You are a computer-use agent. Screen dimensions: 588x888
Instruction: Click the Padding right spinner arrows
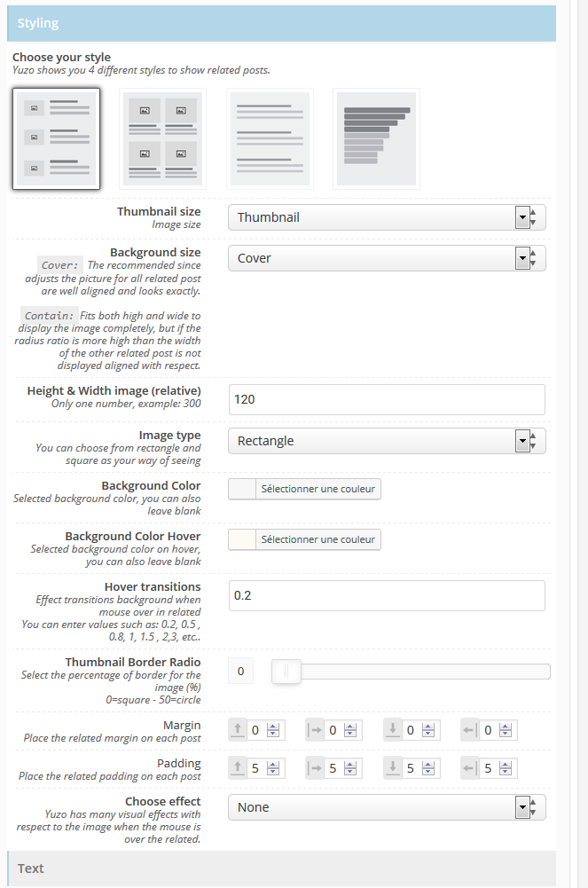point(351,768)
